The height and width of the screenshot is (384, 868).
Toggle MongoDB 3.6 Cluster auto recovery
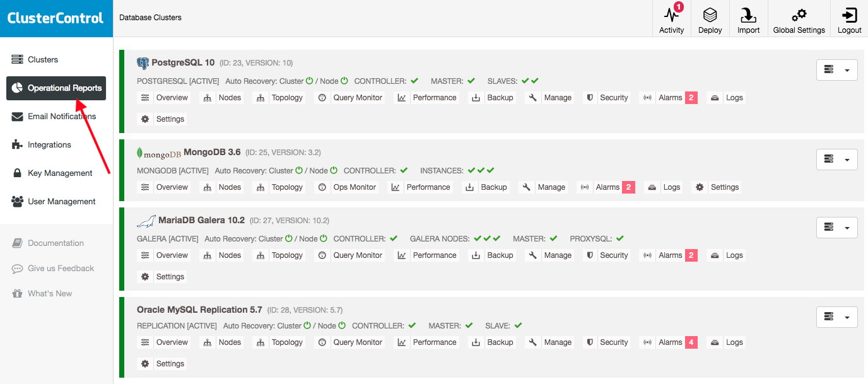pos(299,170)
